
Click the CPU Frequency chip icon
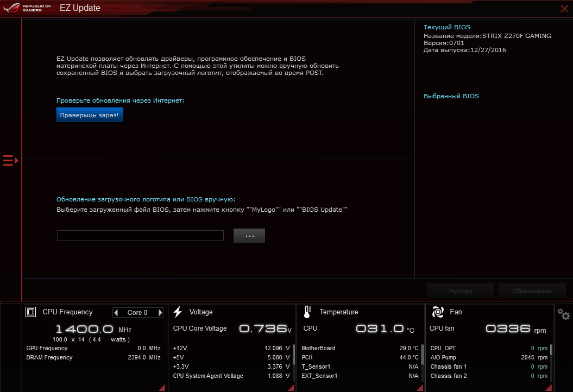[31, 312]
